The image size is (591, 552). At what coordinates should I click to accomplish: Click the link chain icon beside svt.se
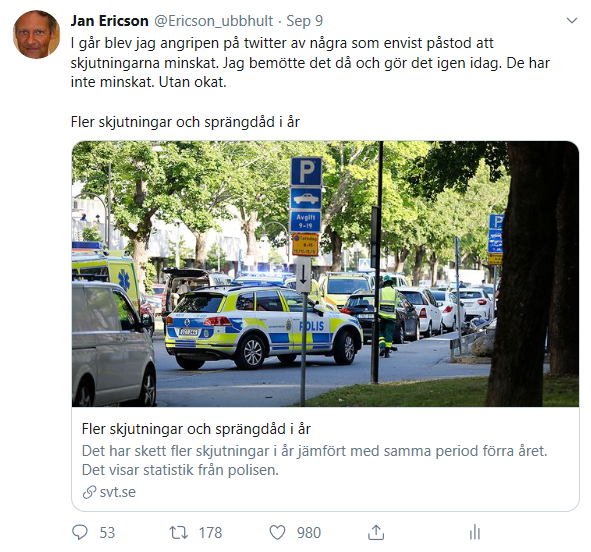click(89, 492)
